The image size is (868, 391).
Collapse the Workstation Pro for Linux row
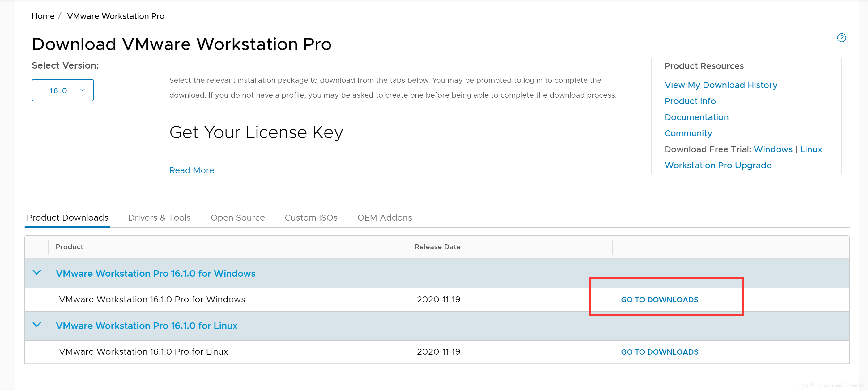point(37,325)
